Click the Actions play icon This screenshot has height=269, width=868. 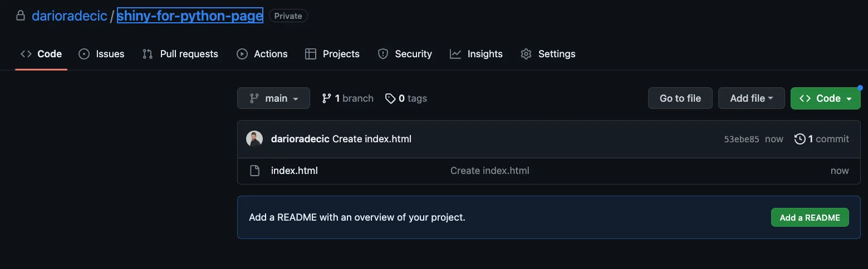point(242,54)
